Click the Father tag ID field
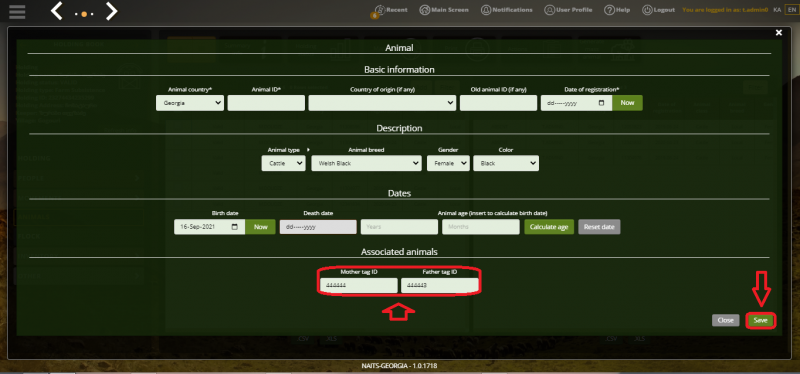 (440, 286)
